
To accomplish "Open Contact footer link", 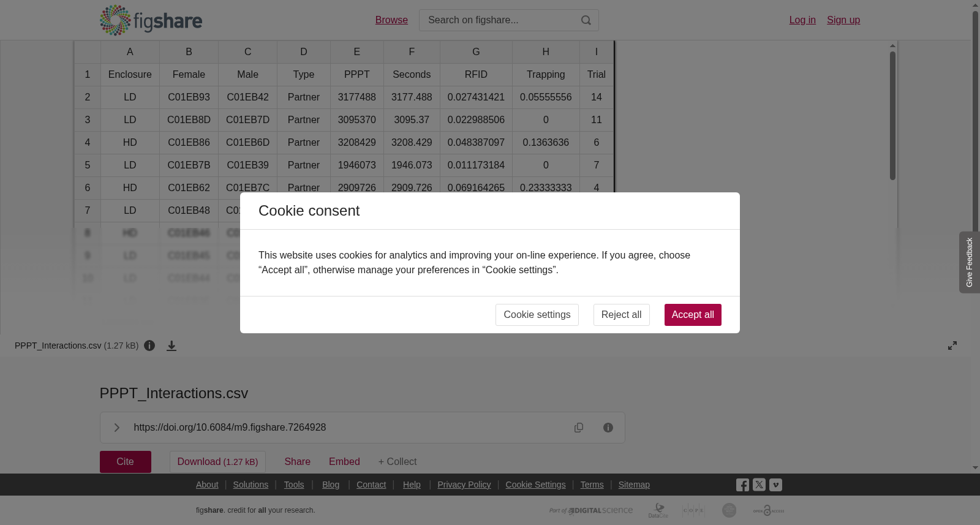I will pos(371,485).
